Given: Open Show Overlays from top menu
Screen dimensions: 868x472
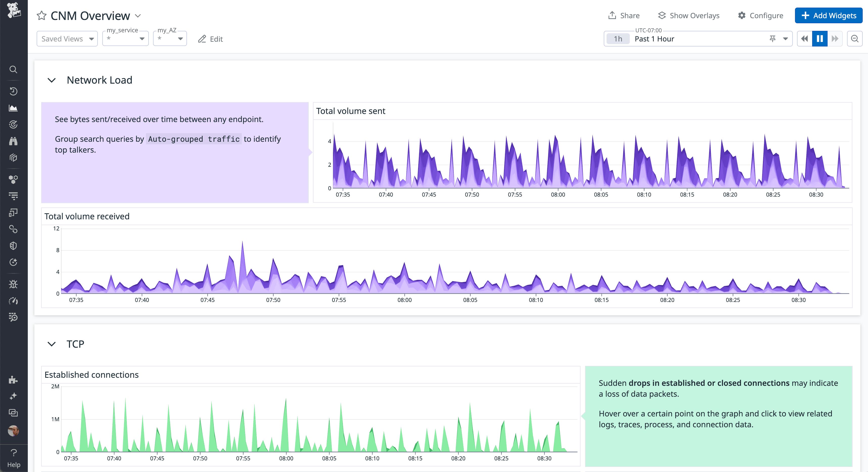Looking at the screenshot, I should (688, 15).
